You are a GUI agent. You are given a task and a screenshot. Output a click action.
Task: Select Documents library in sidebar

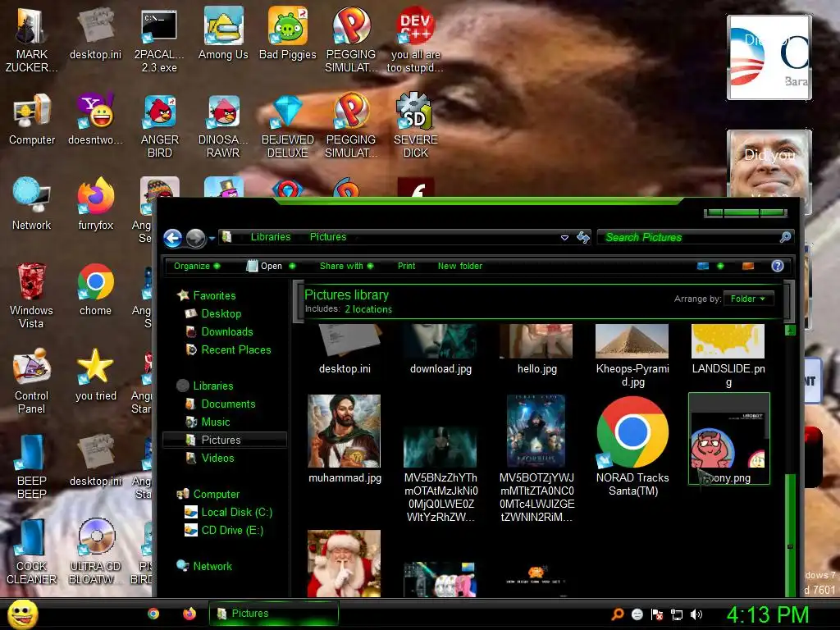pos(220,404)
